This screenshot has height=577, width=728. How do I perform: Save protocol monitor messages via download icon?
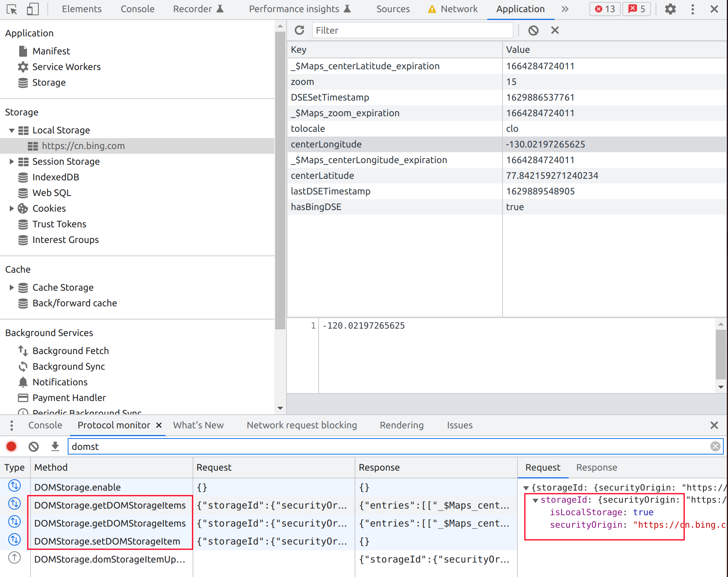click(x=55, y=446)
